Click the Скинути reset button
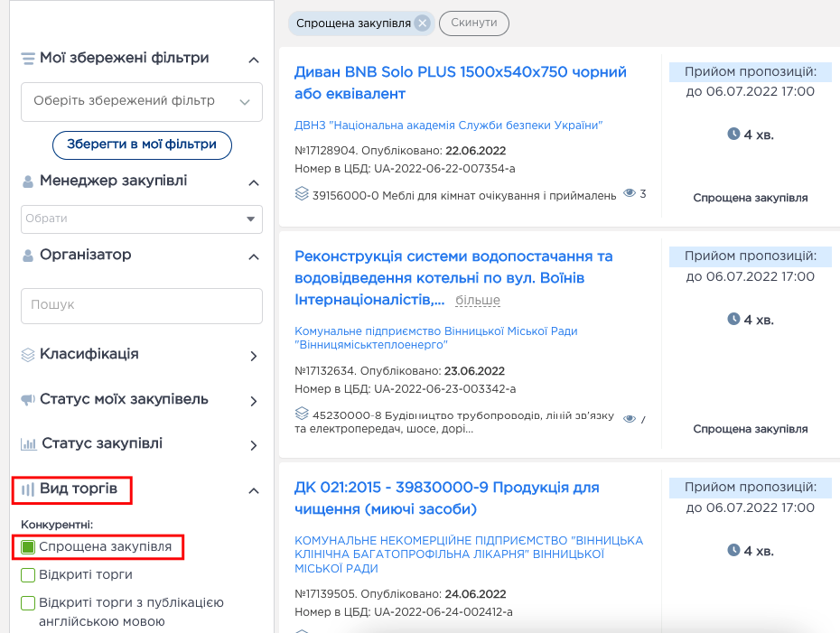The image size is (840, 633). coord(473,23)
